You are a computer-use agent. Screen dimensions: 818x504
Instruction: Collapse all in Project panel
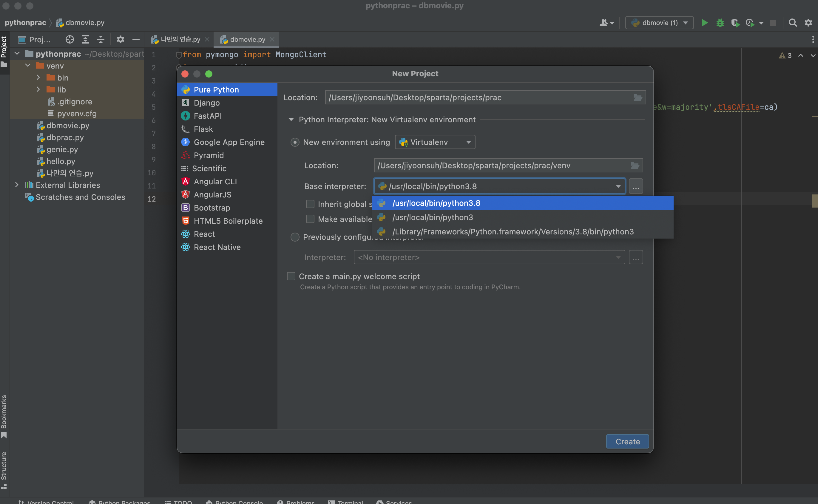pyautogui.click(x=101, y=40)
